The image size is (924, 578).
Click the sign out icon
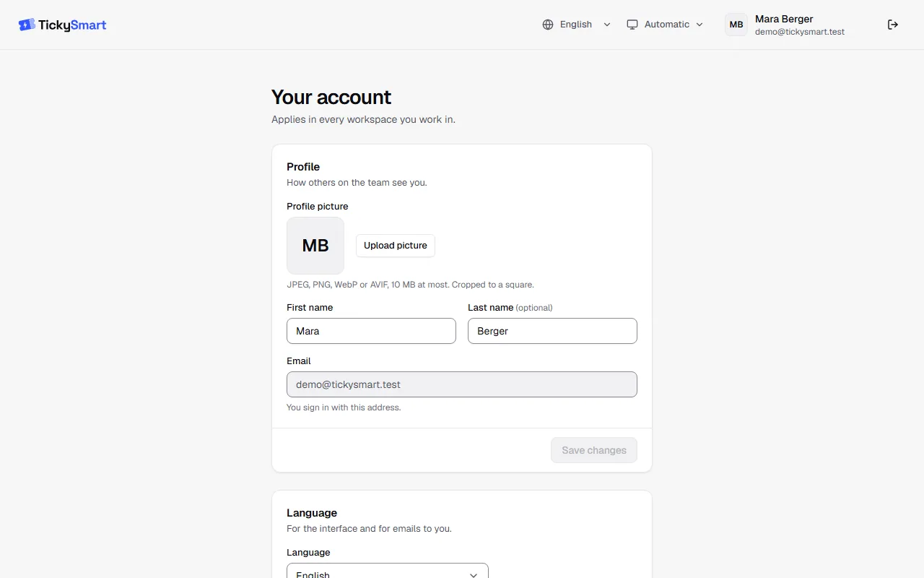tap(893, 25)
